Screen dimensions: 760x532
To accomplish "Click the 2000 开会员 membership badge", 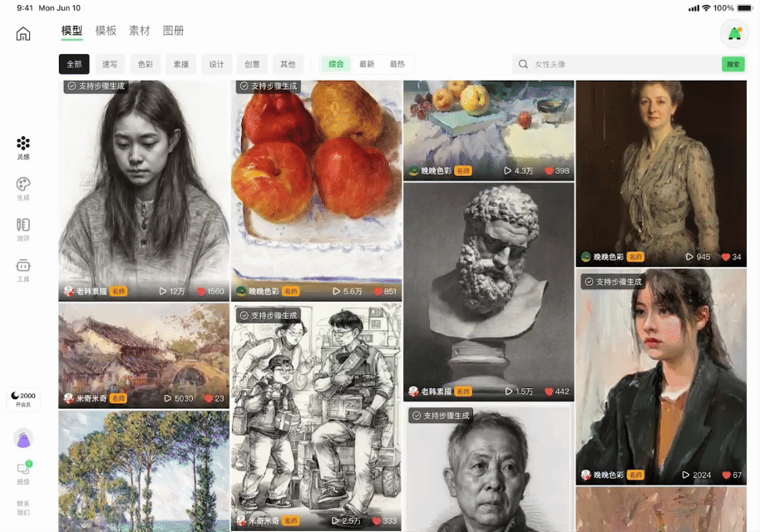I will (x=23, y=399).
